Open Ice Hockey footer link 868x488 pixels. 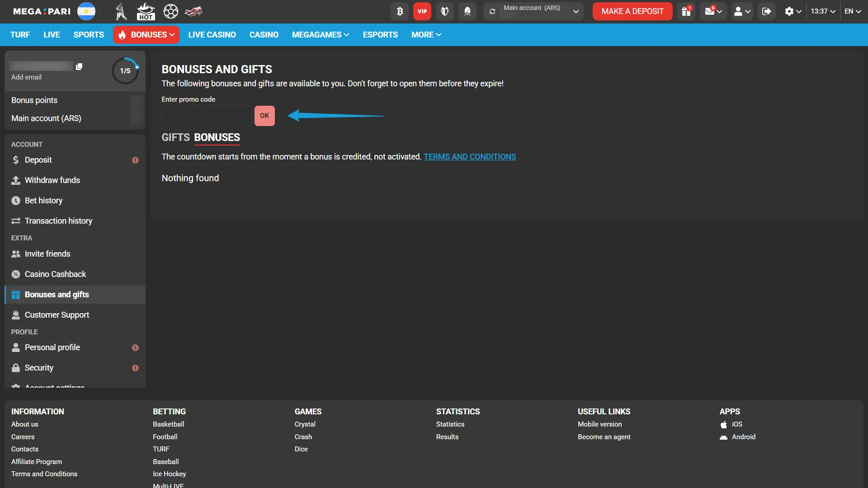coord(169,474)
